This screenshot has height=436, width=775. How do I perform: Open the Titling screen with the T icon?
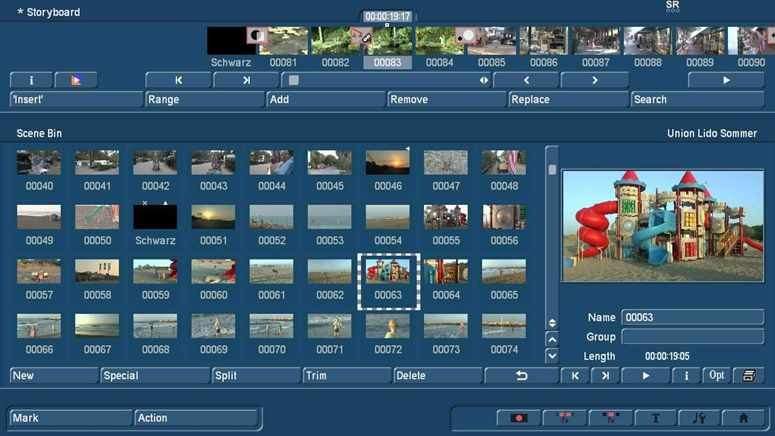(655, 418)
